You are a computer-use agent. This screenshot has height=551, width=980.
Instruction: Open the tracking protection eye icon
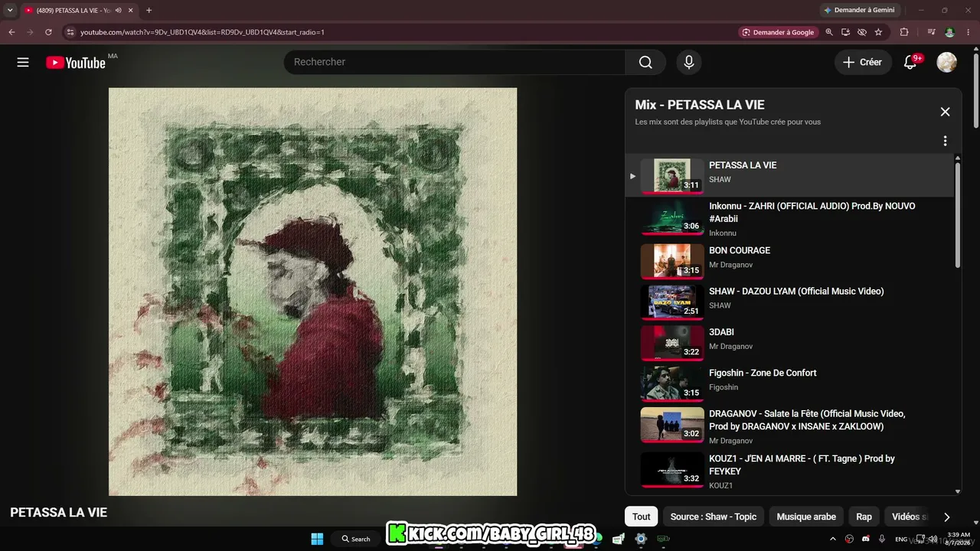coord(862,32)
